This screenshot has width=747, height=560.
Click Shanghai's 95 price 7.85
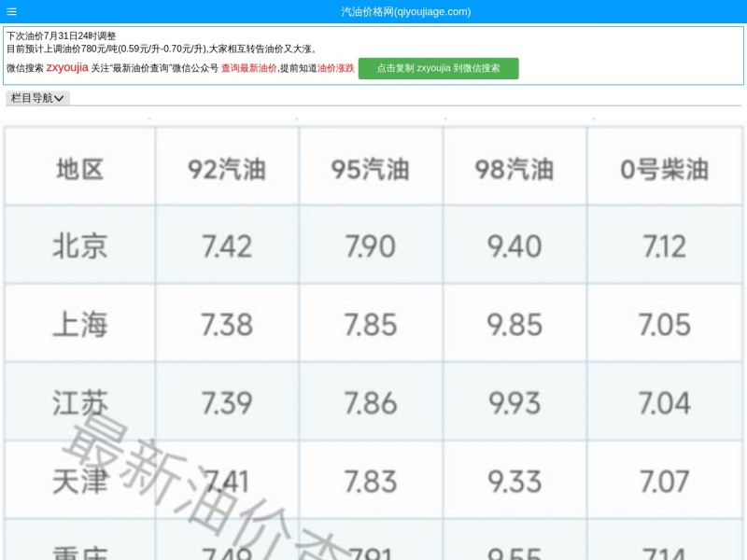point(371,325)
